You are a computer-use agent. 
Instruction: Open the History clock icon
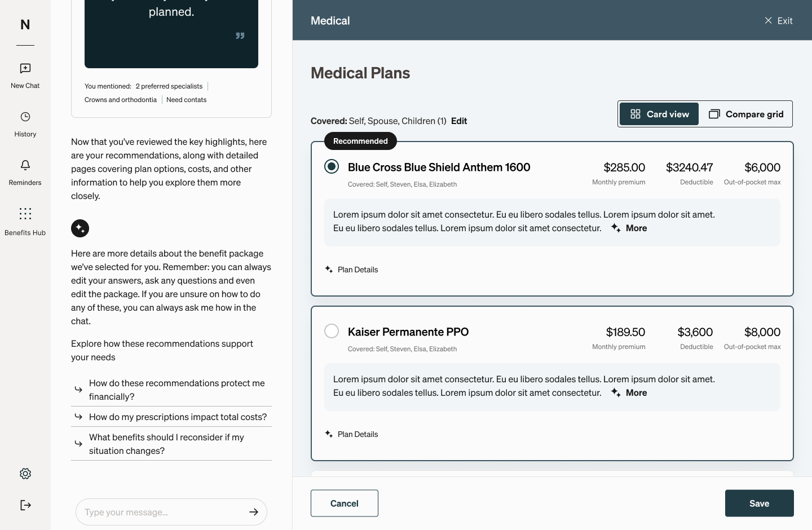click(x=25, y=117)
